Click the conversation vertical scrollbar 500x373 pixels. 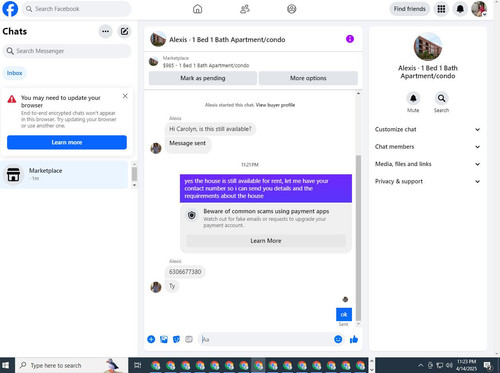(358, 237)
